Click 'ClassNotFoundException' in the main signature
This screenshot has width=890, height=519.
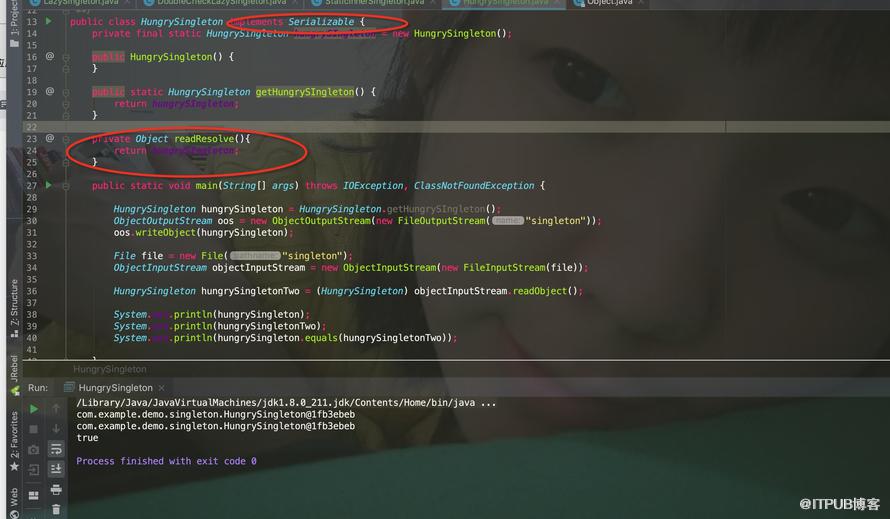click(x=474, y=186)
